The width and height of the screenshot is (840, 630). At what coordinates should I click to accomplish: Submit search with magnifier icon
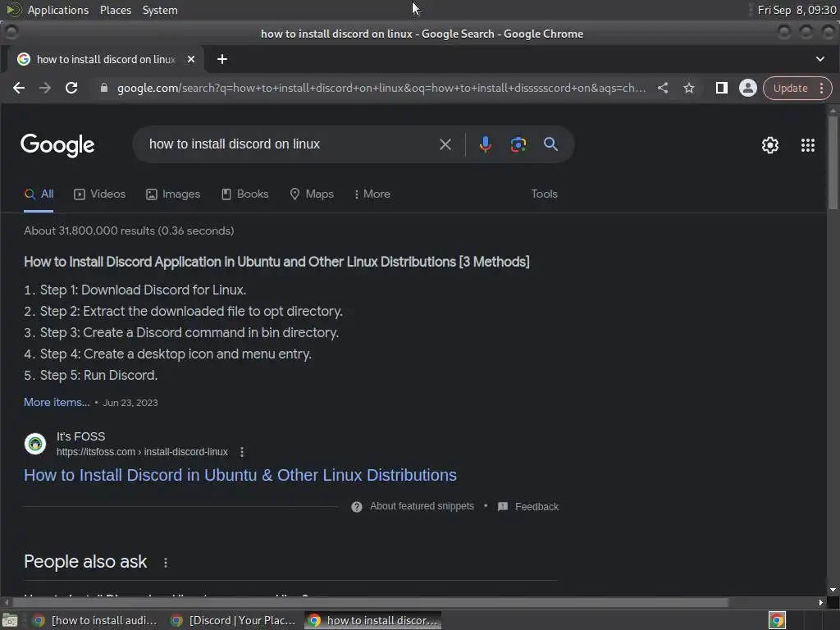[550, 144]
